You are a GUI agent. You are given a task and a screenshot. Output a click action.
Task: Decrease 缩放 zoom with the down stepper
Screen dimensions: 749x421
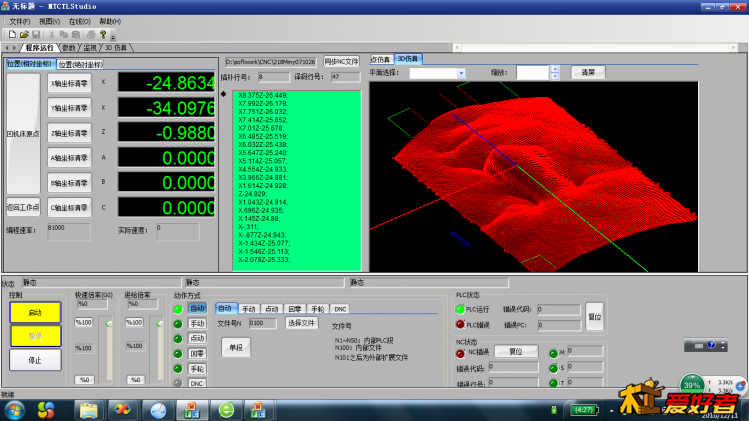pyautogui.click(x=555, y=76)
